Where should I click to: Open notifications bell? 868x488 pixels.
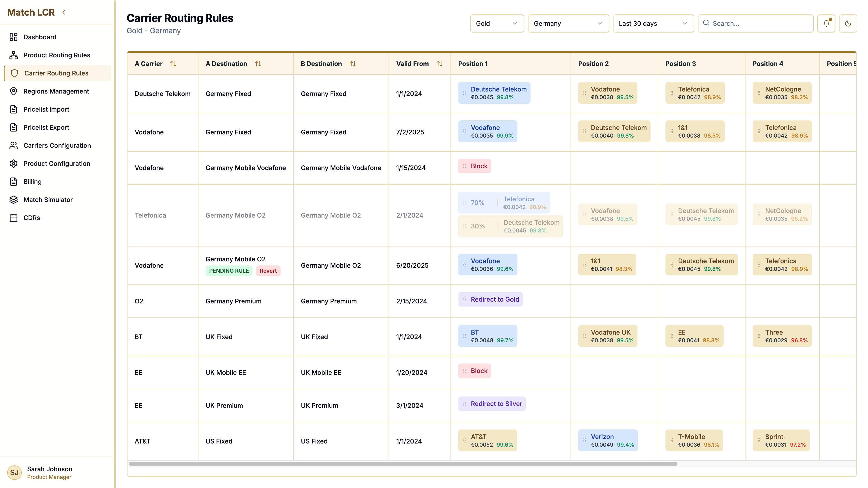(826, 23)
